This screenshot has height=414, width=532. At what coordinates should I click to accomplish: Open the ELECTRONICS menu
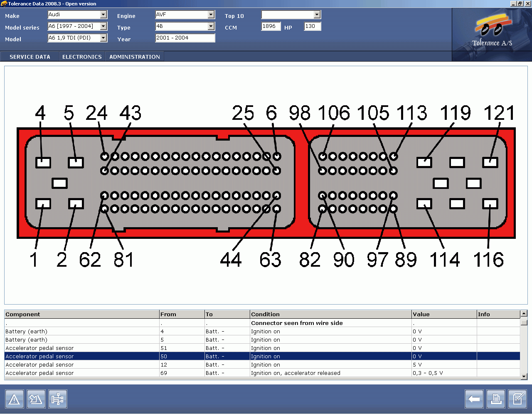(x=82, y=57)
